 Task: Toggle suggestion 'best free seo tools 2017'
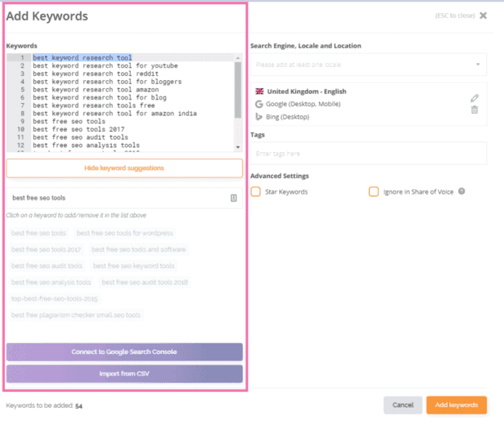click(46, 249)
